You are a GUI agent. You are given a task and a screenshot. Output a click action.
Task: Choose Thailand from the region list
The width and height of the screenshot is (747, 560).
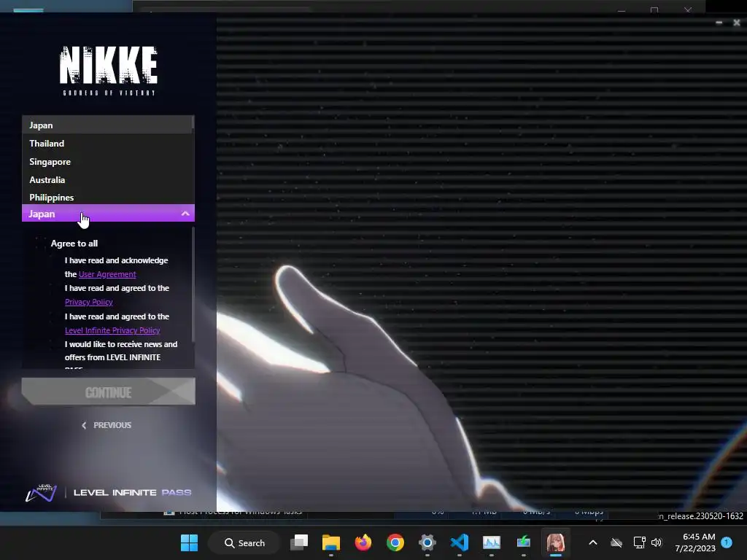click(107, 144)
